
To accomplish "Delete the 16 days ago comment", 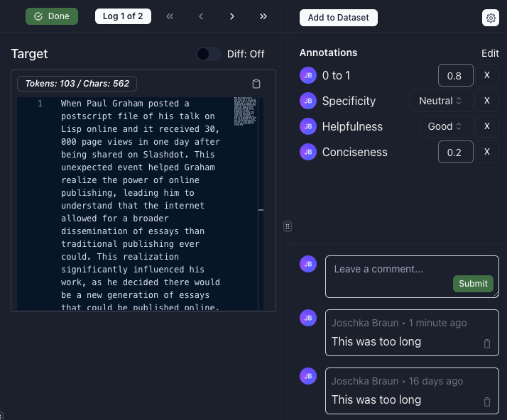I will (x=486, y=402).
